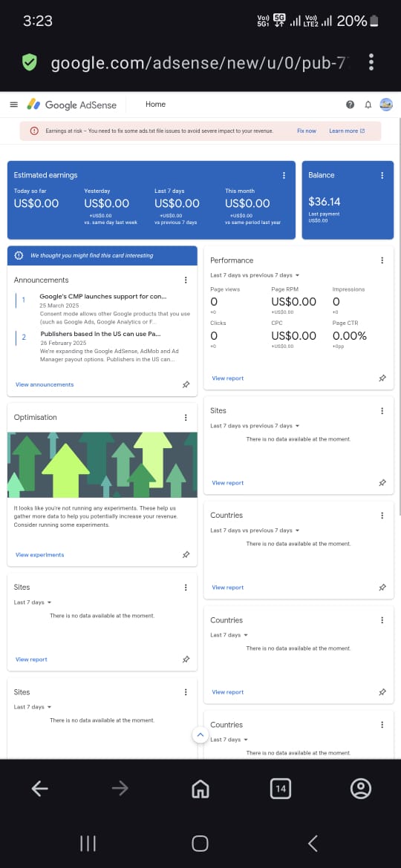Click Fix now in earnings alert
The width and height of the screenshot is (401, 868).
(307, 131)
